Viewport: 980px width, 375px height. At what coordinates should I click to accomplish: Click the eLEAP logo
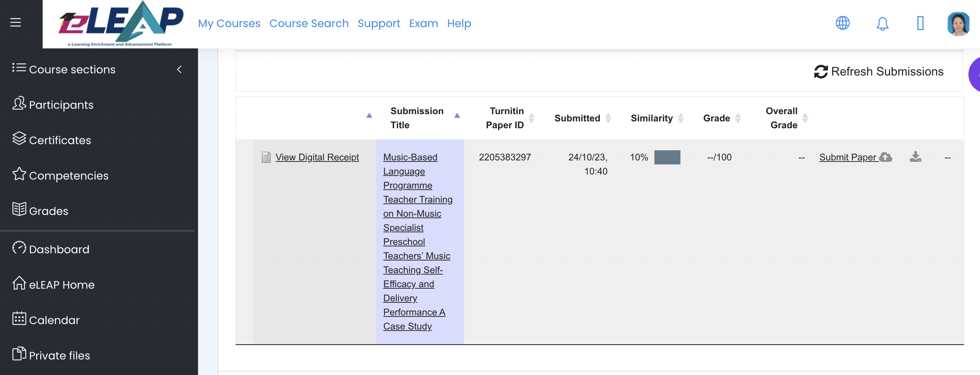tap(120, 24)
